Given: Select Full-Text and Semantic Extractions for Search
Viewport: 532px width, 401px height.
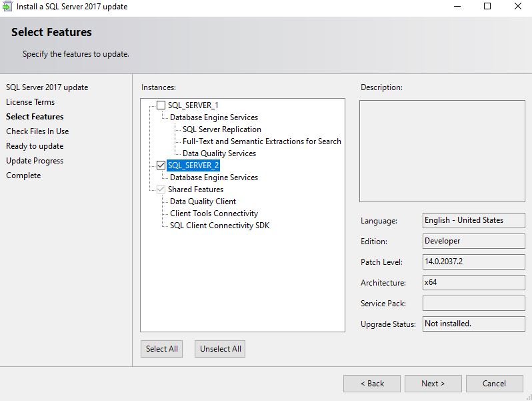Looking at the screenshot, I should 261,141.
